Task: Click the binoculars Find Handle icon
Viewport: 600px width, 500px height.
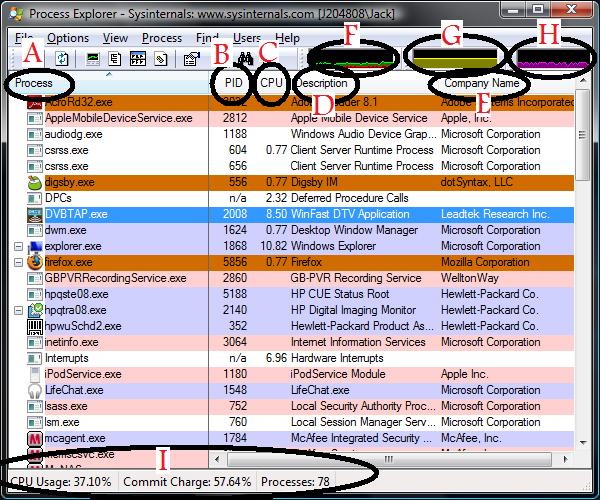Action: [x=245, y=59]
